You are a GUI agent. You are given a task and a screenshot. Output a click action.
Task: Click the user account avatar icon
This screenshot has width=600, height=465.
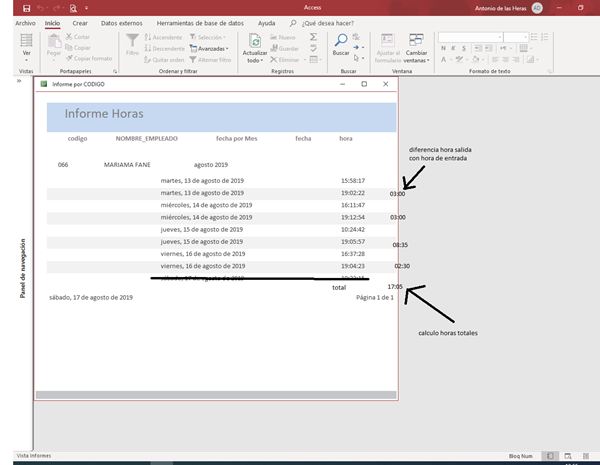point(538,7)
